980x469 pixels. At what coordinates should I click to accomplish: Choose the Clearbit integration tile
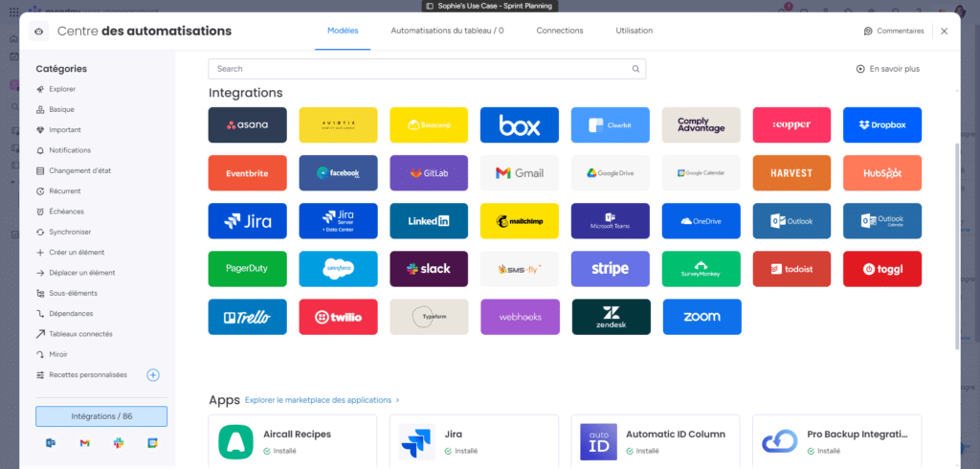[x=610, y=125]
